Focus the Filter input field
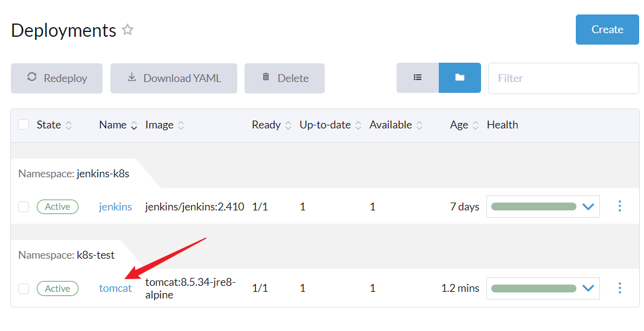This screenshot has height=331, width=644. (563, 78)
